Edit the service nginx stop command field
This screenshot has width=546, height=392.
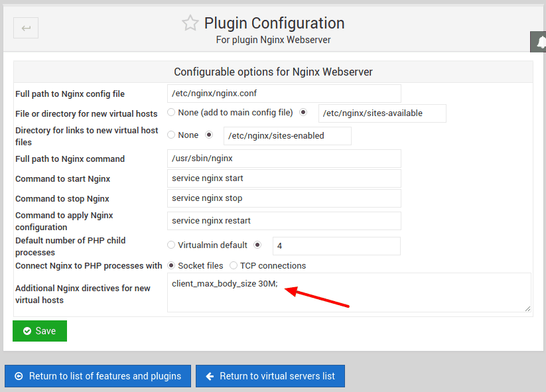click(x=284, y=198)
